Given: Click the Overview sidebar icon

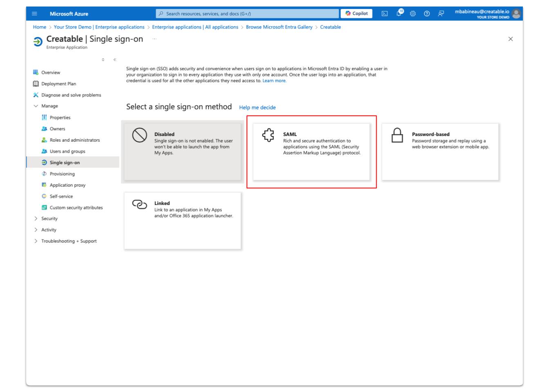Looking at the screenshot, I should (x=36, y=73).
